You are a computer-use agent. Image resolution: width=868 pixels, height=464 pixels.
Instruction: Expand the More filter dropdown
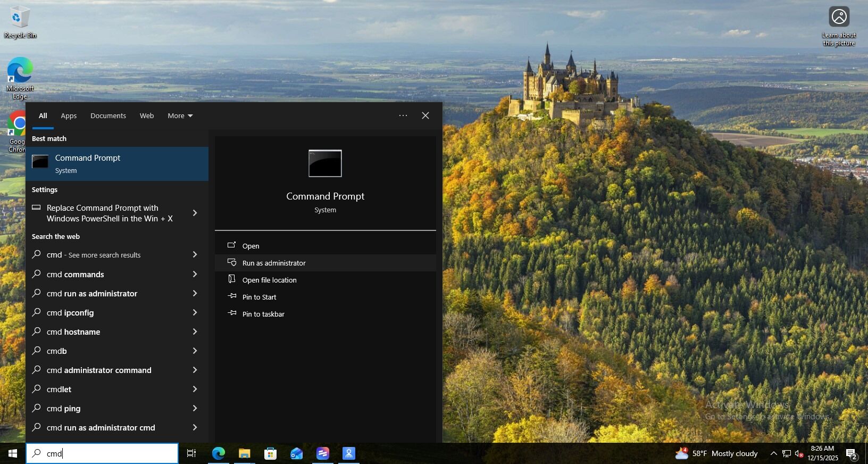(180, 115)
